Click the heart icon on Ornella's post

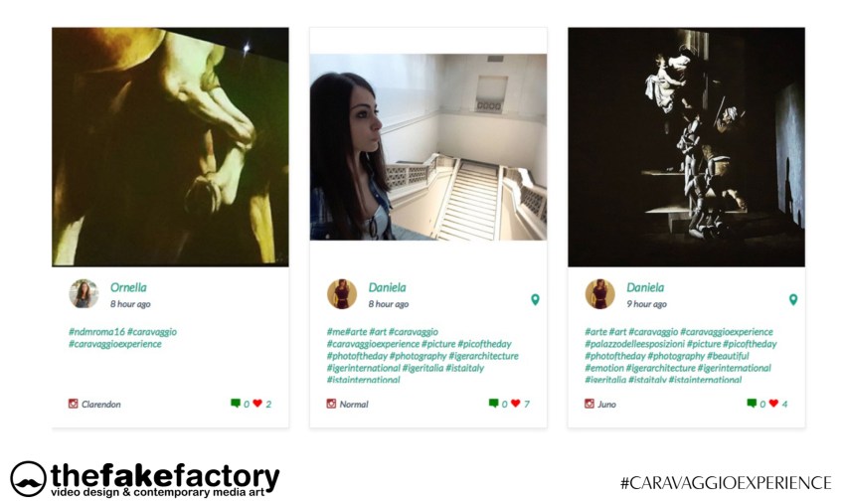(x=257, y=403)
